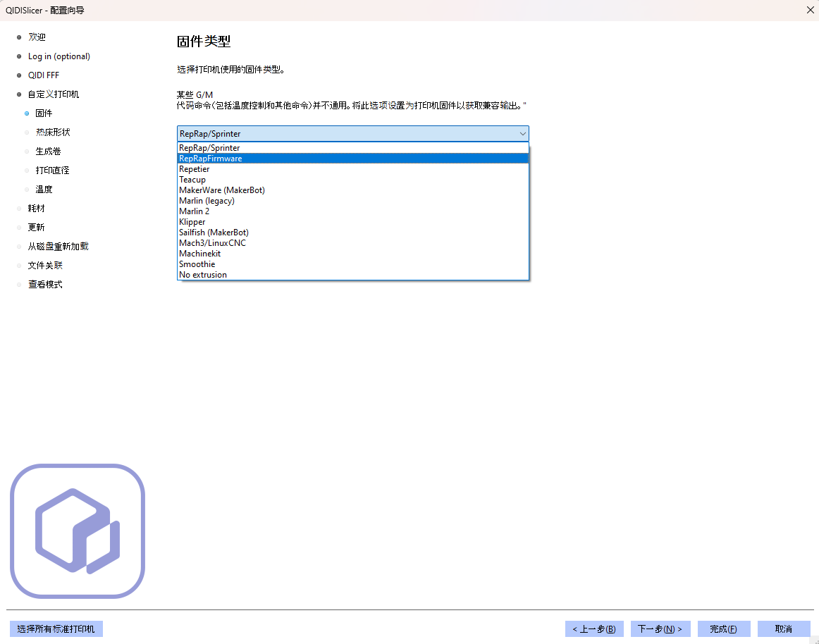Open 从磁盘重新加载 step in sidebar
The height and width of the screenshot is (644, 819).
[x=58, y=247]
